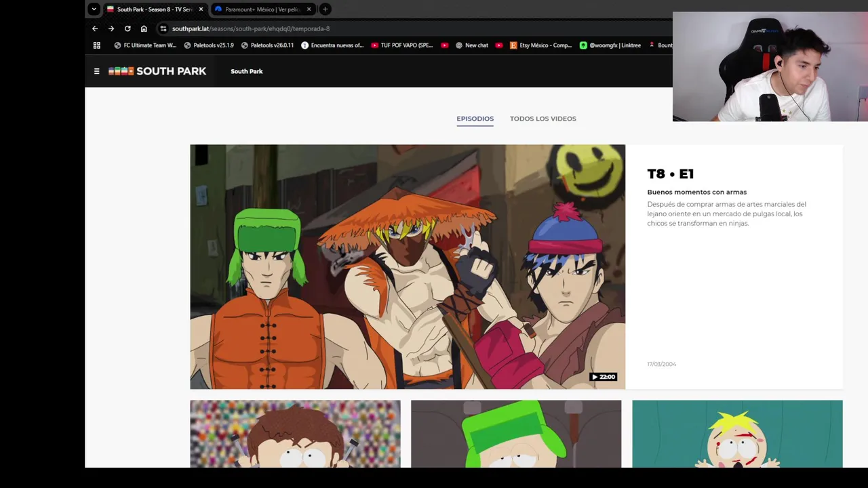Play the T8 E1 episode thumbnail
Image resolution: width=868 pixels, height=488 pixels.
(408, 267)
